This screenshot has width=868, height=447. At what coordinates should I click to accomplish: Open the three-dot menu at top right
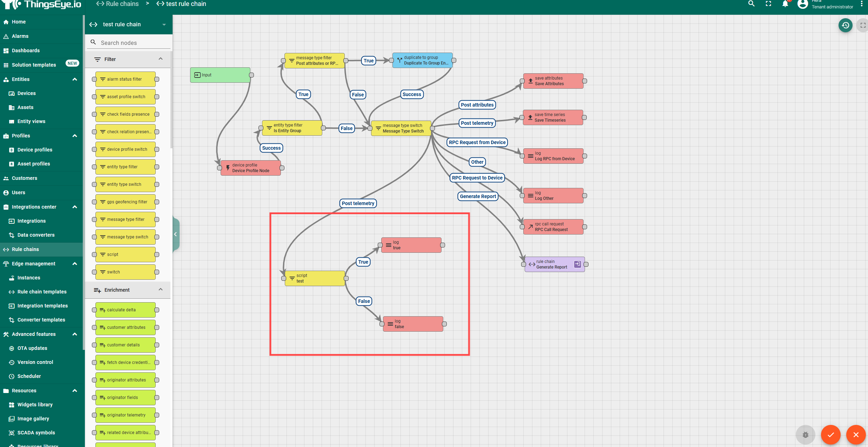pos(862,4)
